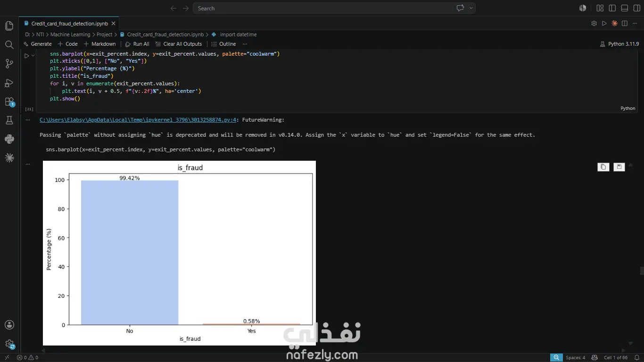Image resolution: width=644 pixels, height=362 pixels.
Task: Open the Explorer view in activity bar
Action: (x=9, y=26)
